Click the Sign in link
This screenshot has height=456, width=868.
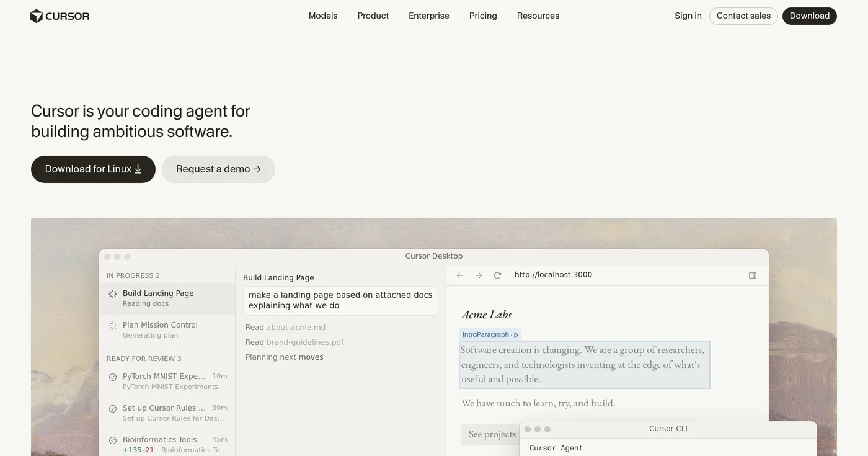coord(688,16)
